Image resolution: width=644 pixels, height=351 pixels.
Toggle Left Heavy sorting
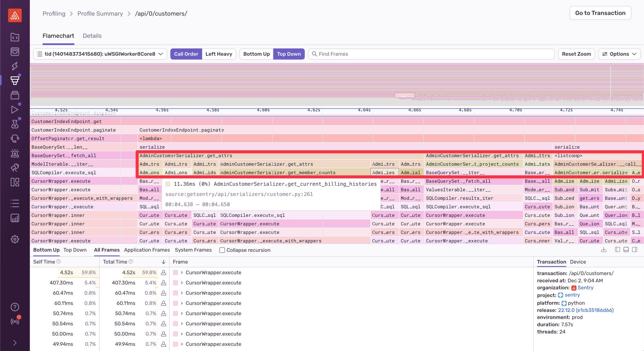coord(219,54)
